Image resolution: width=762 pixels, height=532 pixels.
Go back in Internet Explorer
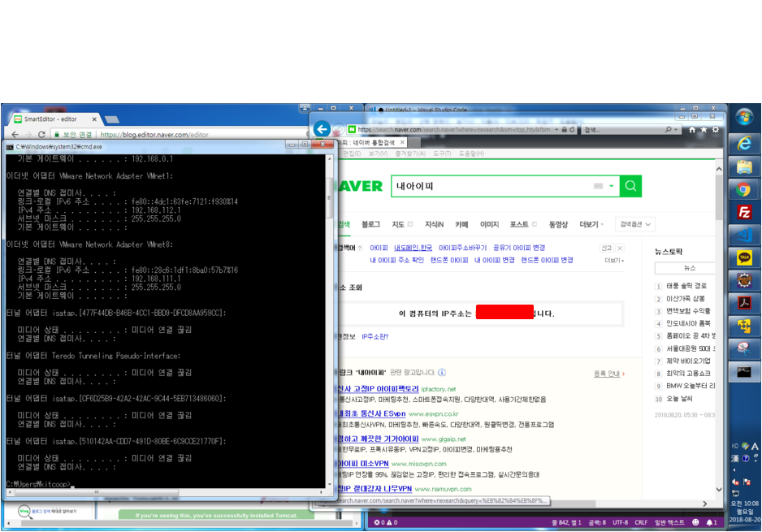[322, 129]
